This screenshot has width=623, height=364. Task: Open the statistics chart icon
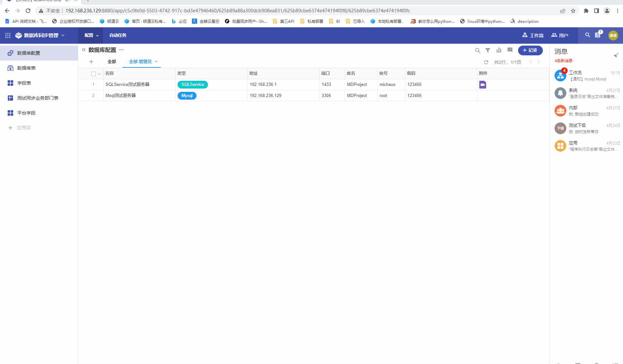[499, 50]
